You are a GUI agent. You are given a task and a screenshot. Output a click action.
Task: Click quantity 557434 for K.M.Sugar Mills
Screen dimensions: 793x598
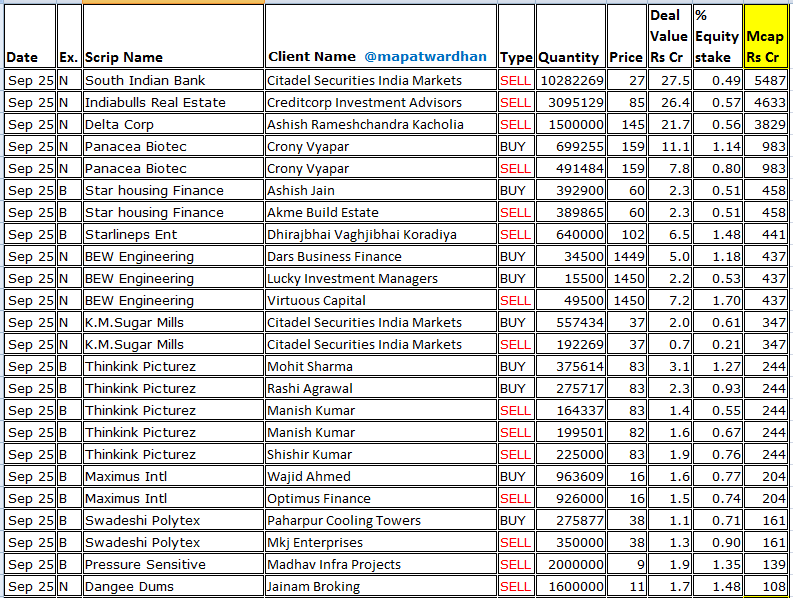570,322
